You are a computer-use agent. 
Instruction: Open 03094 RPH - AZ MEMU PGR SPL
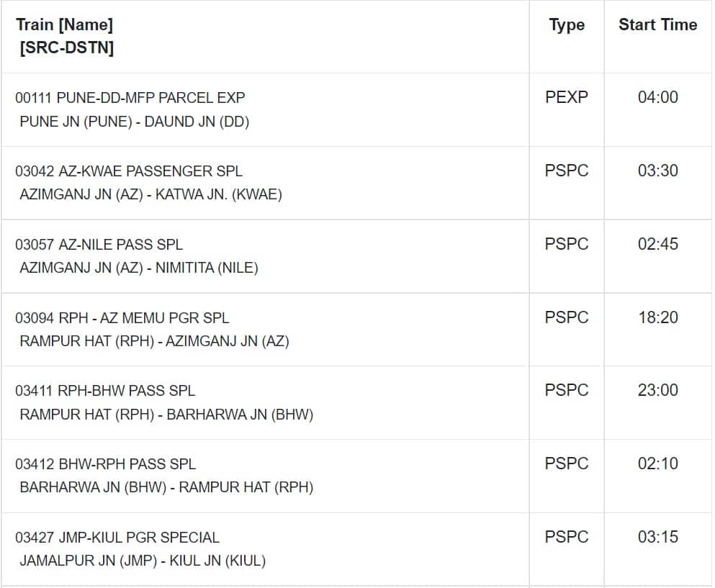pos(122,317)
